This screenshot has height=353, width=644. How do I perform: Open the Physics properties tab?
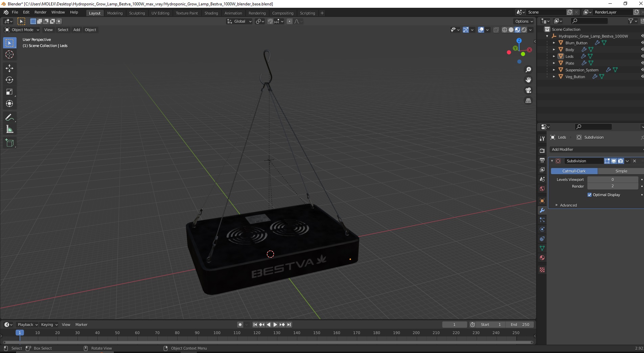(542, 229)
